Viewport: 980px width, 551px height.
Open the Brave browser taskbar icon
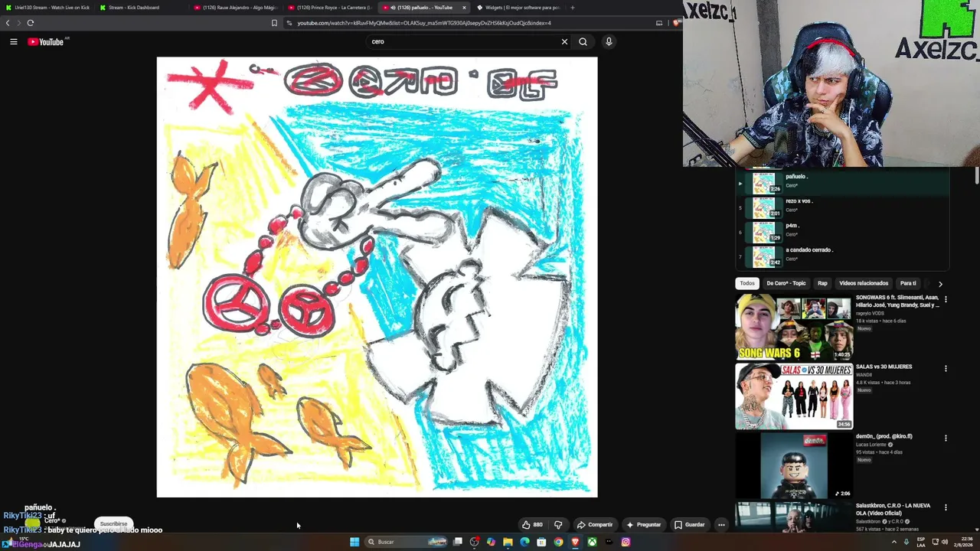575,542
